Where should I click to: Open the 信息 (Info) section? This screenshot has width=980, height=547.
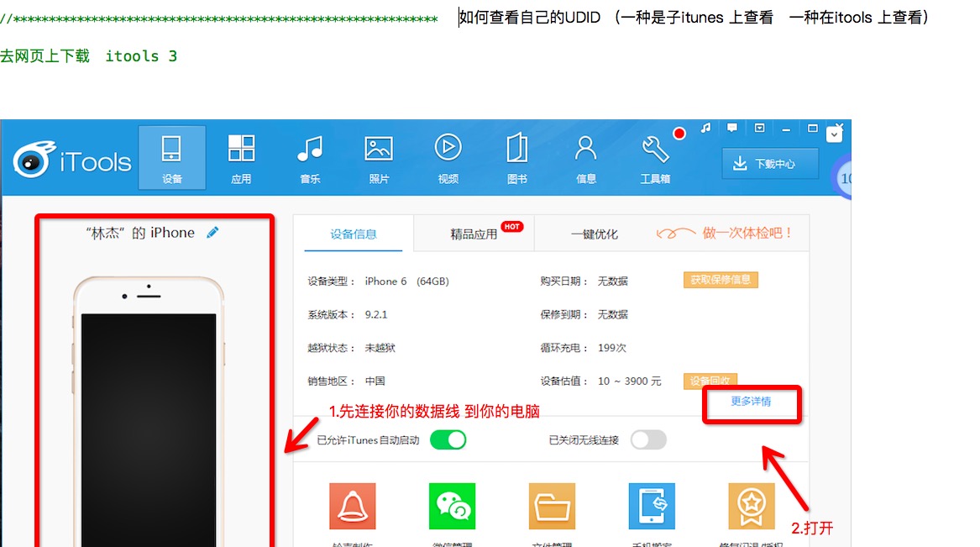(x=585, y=157)
